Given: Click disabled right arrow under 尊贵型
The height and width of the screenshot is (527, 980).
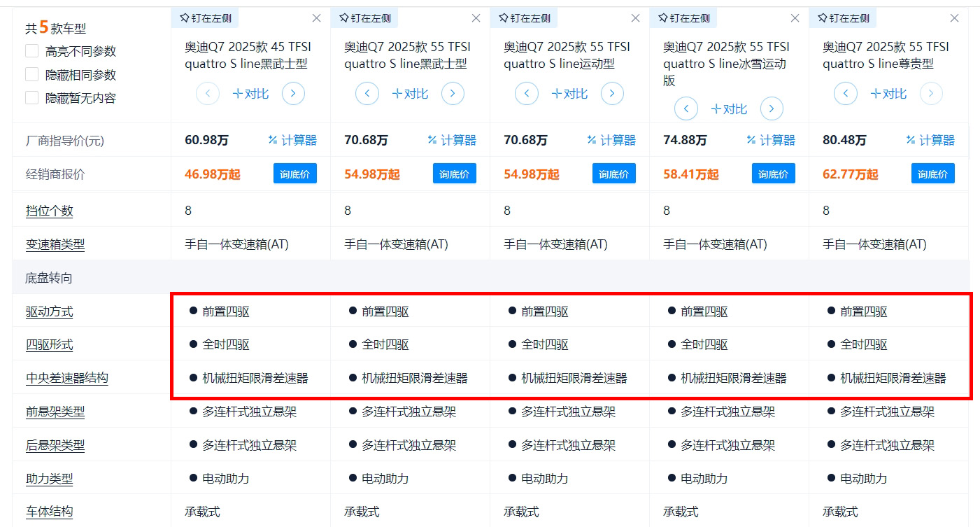Looking at the screenshot, I should [931, 93].
